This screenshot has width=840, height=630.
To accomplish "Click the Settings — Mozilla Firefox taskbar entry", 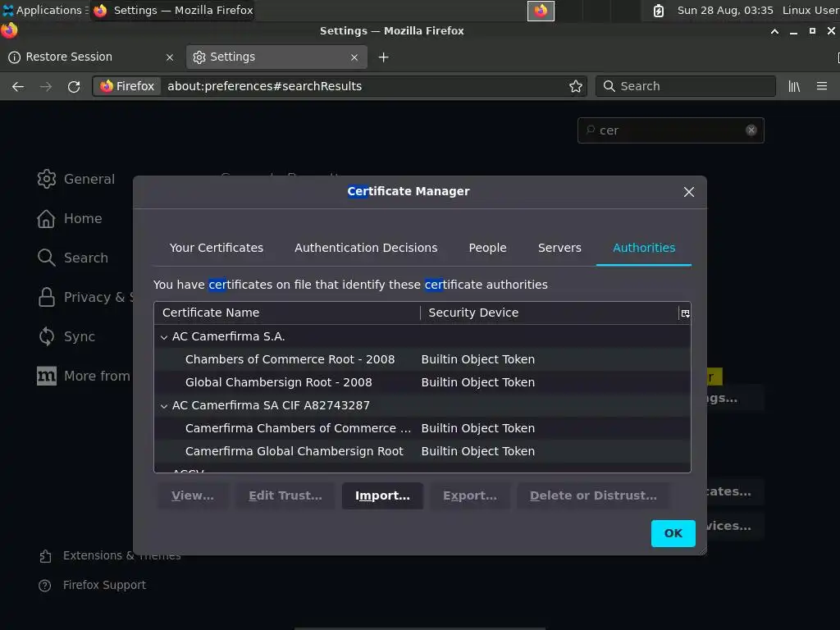I will pyautogui.click(x=173, y=10).
